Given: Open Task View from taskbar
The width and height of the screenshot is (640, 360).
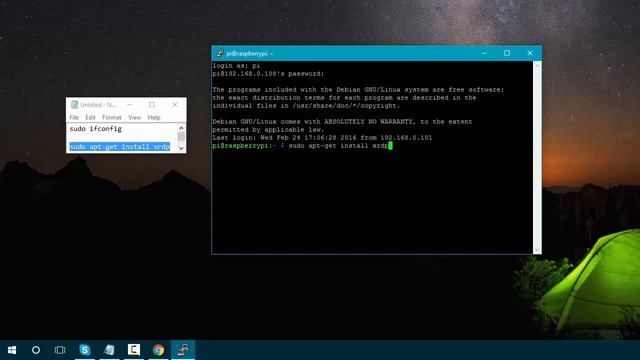Looking at the screenshot, I should [60, 350].
